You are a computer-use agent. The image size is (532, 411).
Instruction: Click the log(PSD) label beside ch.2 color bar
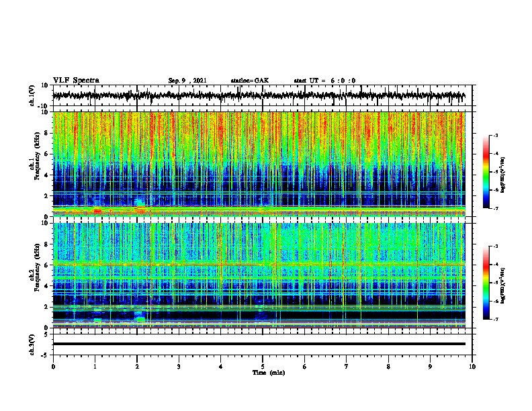(503, 285)
